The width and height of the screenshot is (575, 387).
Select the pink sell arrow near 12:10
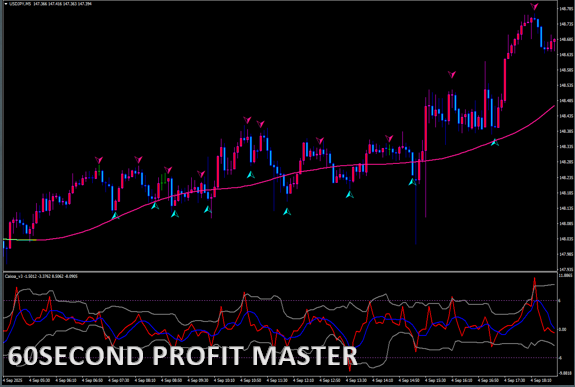click(x=320, y=141)
